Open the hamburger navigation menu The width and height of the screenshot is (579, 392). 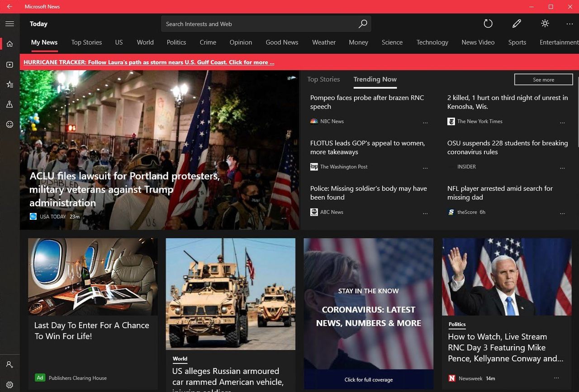[9, 24]
